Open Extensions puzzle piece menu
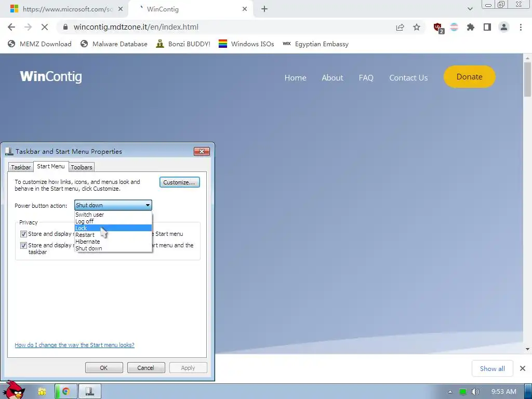The height and width of the screenshot is (399, 532). click(470, 27)
